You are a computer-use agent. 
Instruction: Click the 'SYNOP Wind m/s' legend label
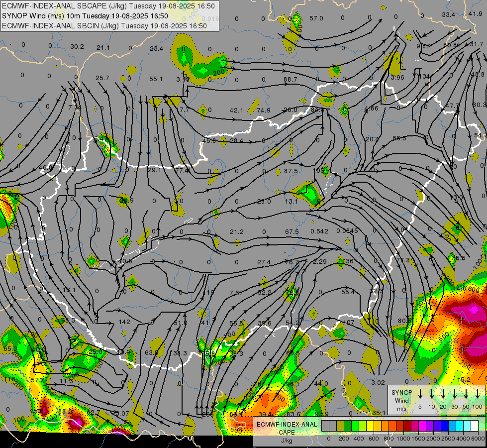point(401,400)
